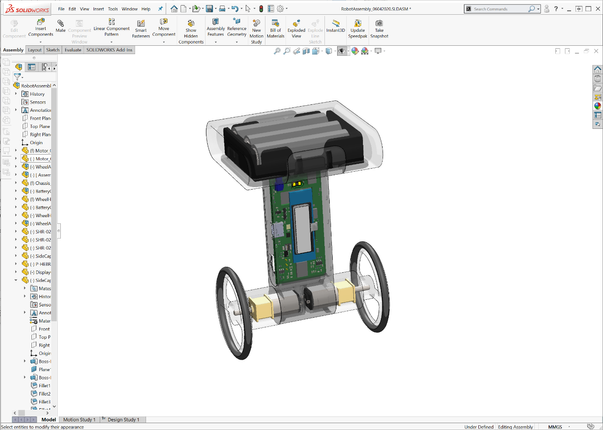The width and height of the screenshot is (603, 430).
Task: Click the Undo icon
Action: pos(235,8)
